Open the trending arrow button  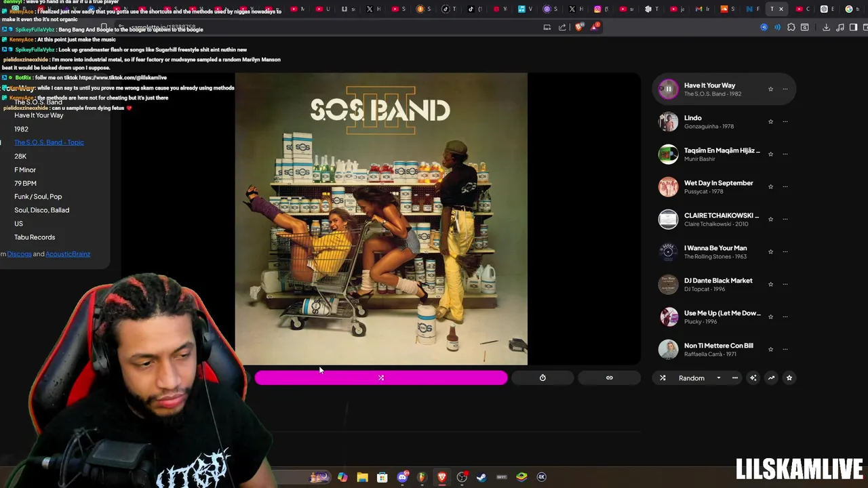(771, 378)
